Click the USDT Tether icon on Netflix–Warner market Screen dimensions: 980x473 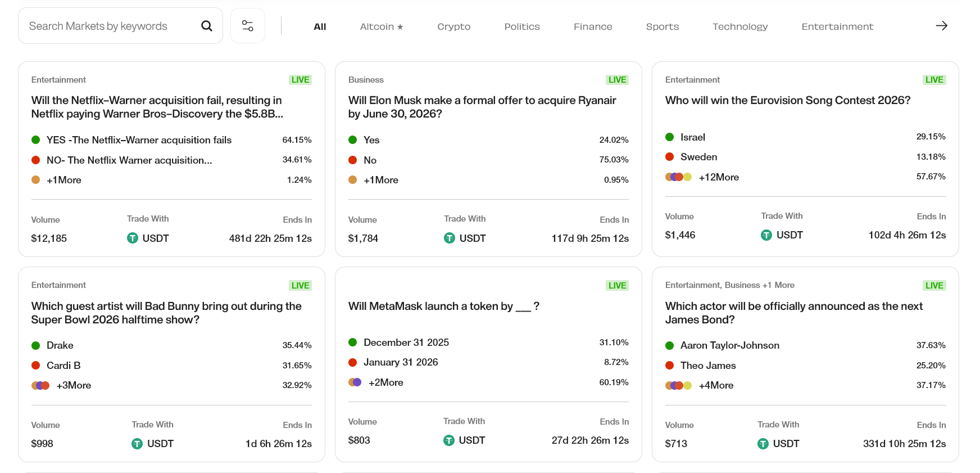(132, 238)
